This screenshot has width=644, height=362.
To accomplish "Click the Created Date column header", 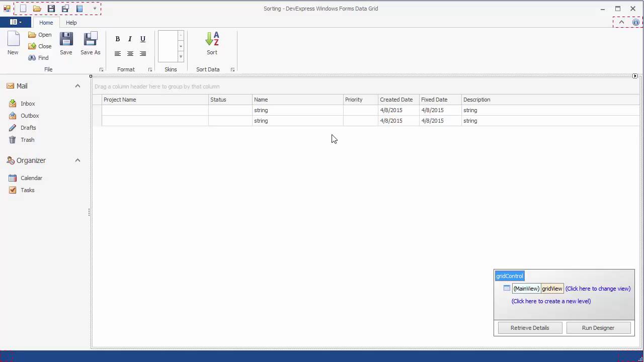I will [399, 100].
